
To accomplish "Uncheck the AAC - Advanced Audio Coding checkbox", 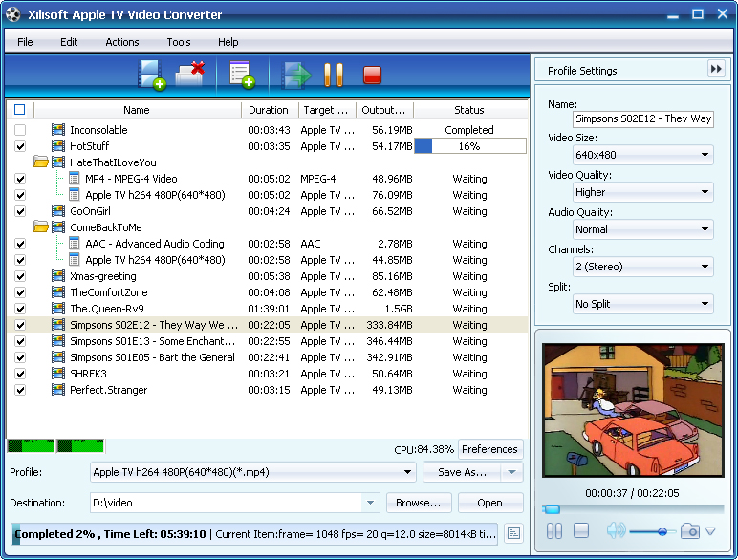I will pos(20,244).
